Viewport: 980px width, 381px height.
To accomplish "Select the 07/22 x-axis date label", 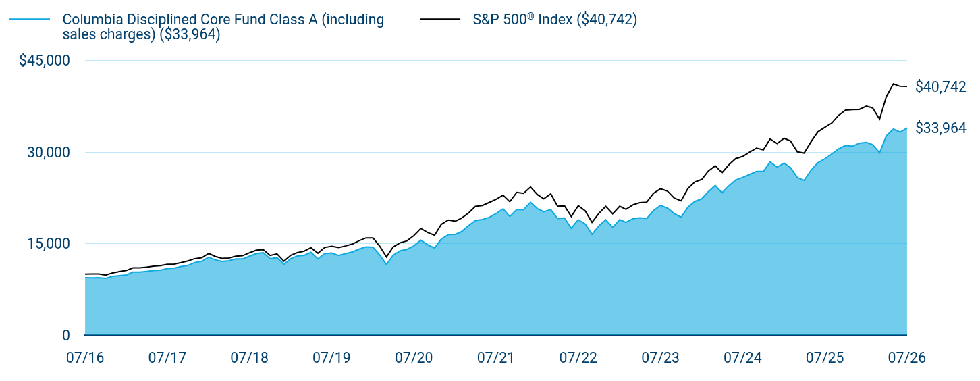I will 578,359.
